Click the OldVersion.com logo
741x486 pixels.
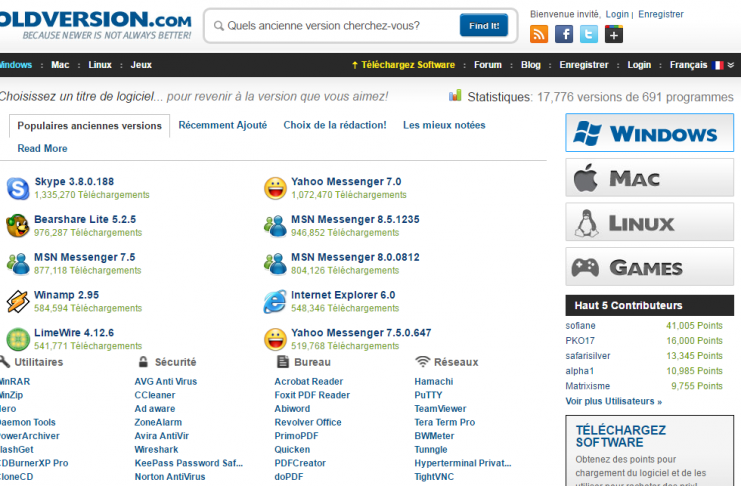coord(94,25)
